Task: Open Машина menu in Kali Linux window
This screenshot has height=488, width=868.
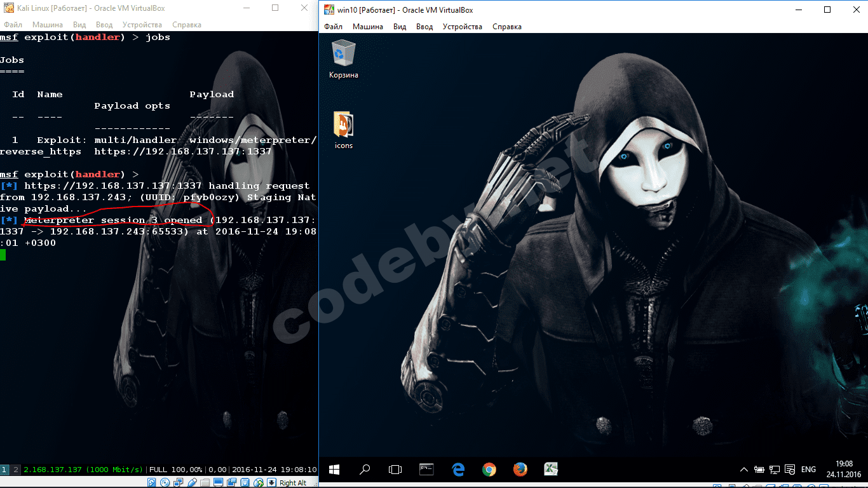Action: 48,25
